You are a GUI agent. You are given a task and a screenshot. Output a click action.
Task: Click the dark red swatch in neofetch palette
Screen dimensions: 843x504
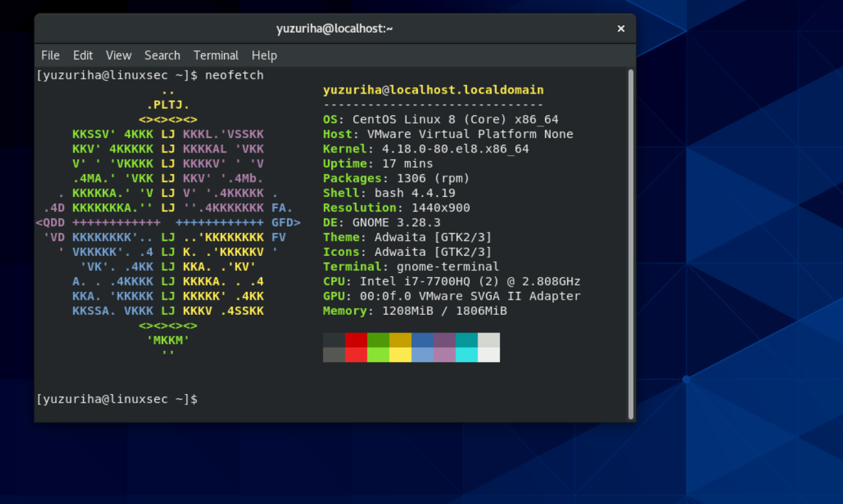356,339
